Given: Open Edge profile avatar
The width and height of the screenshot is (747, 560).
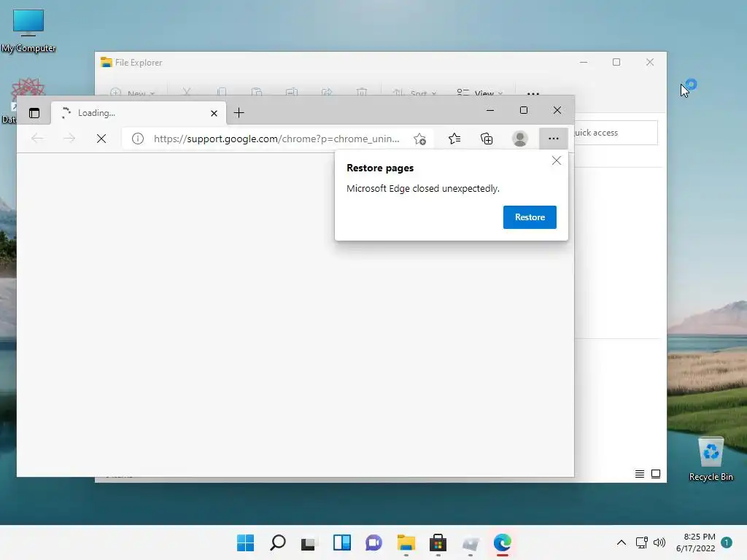Looking at the screenshot, I should point(519,139).
